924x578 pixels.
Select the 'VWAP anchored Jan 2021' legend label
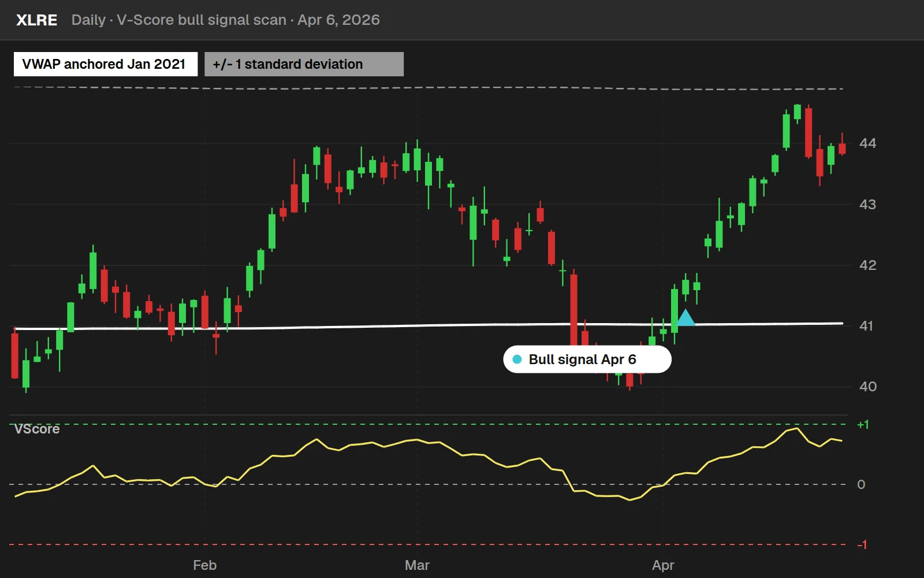[105, 64]
